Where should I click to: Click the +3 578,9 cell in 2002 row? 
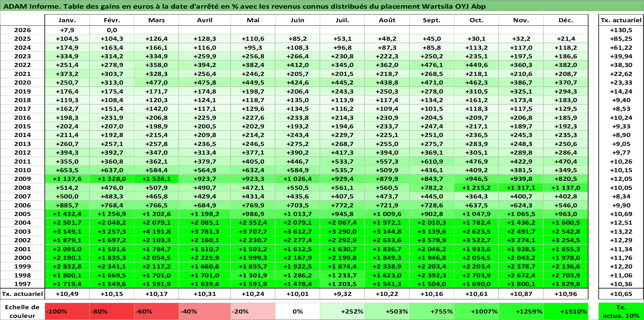click(x=432, y=240)
